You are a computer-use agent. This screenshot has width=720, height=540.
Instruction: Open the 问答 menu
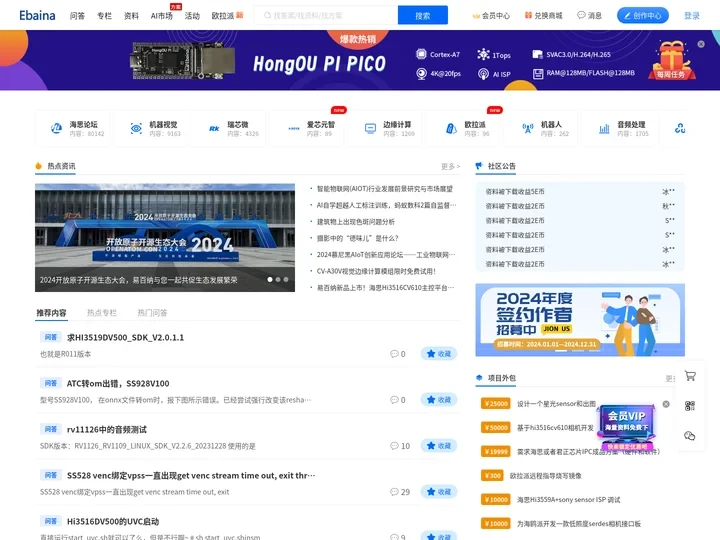[77, 16]
